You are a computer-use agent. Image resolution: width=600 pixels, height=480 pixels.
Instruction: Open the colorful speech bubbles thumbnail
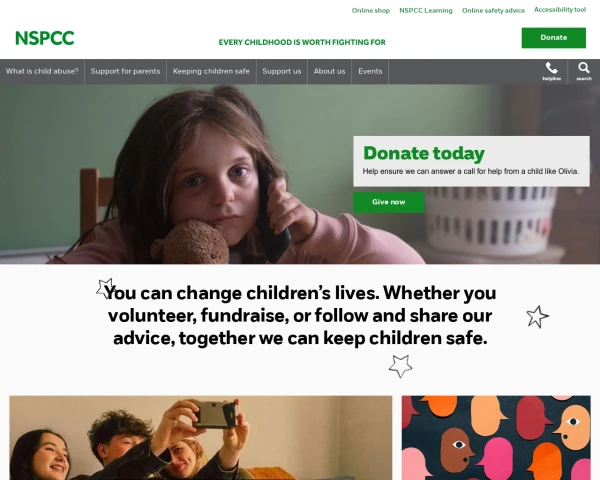click(x=496, y=438)
